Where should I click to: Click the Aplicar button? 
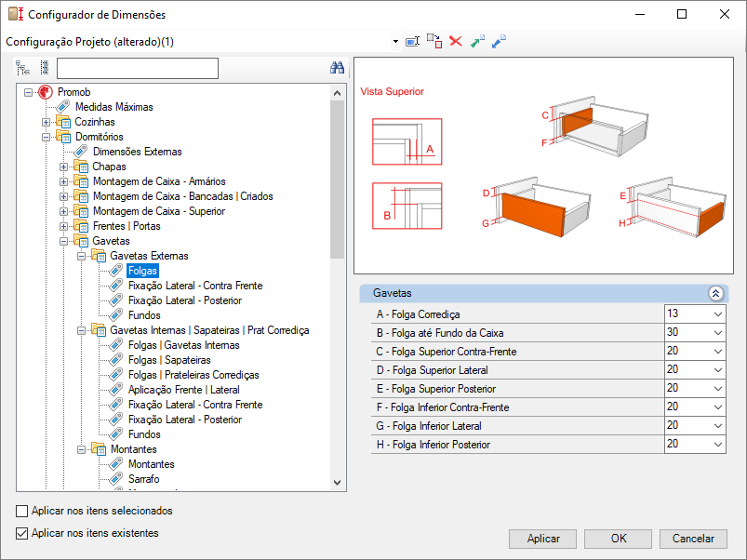[x=542, y=539]
